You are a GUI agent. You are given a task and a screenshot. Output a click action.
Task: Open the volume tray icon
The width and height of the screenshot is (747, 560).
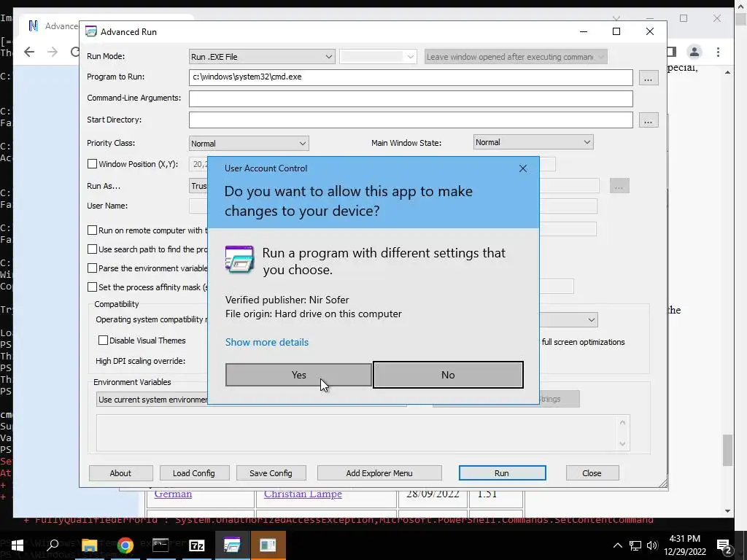click(x=652, y=545)
